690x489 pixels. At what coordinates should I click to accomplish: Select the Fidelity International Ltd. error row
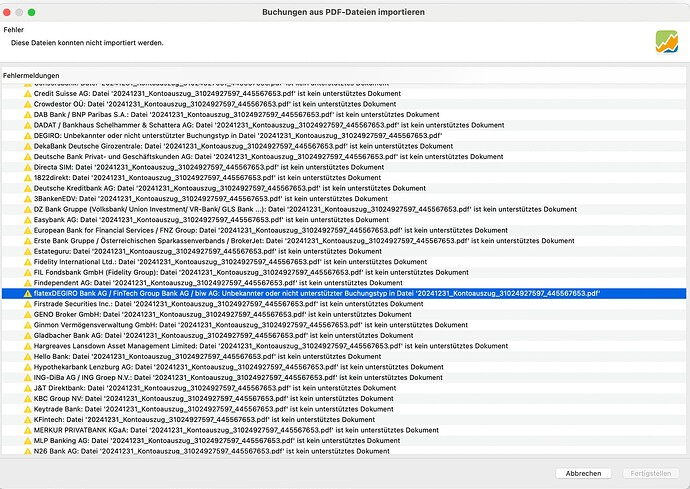click(344, 262)
